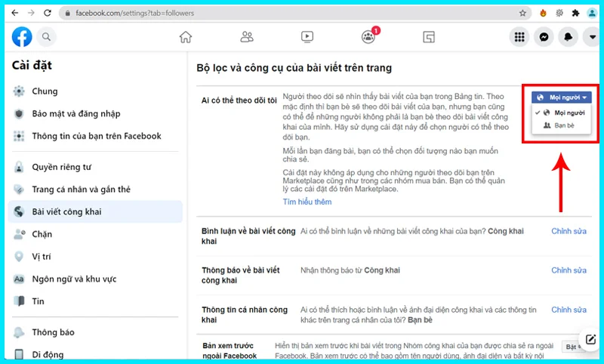The image size is (604, 364).
Task: Open Thông báo notification settings
Action: [x=95, y=332]
